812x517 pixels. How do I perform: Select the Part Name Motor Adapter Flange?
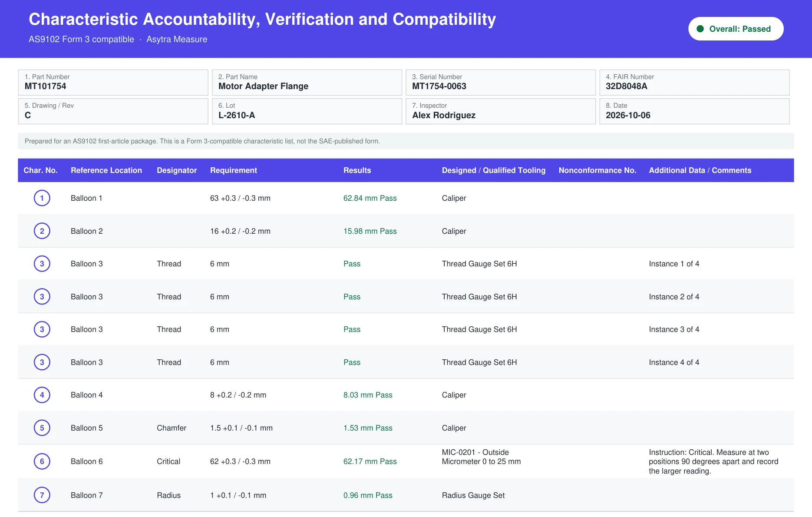[x=264, y=86]
